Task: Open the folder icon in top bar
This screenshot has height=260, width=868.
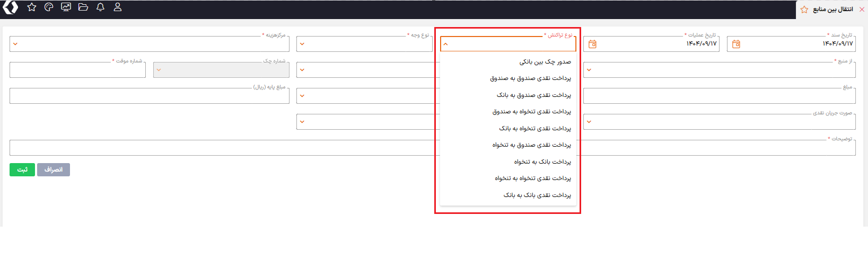Action: (x=83, y=7)
